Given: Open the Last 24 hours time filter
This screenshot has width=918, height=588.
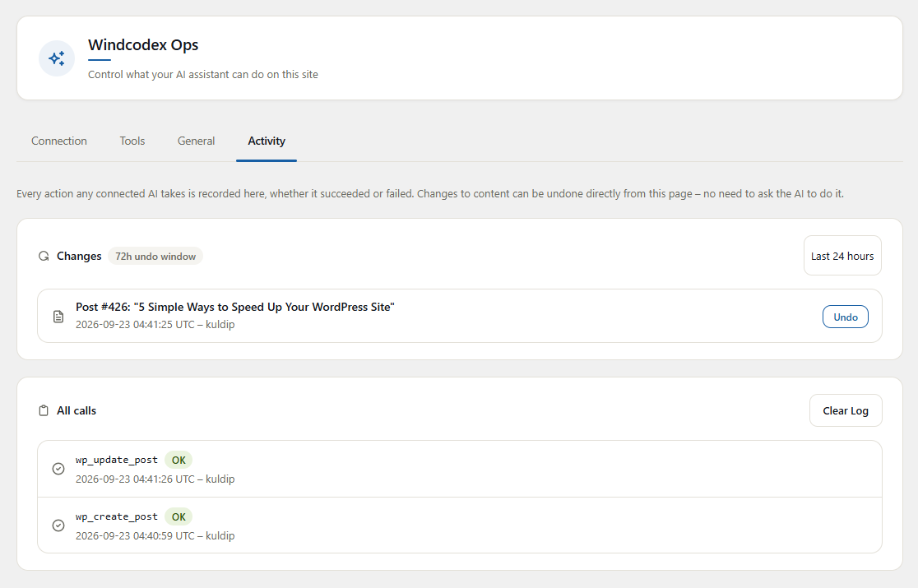Looking at the screenshot, I should tap(842, 256).
